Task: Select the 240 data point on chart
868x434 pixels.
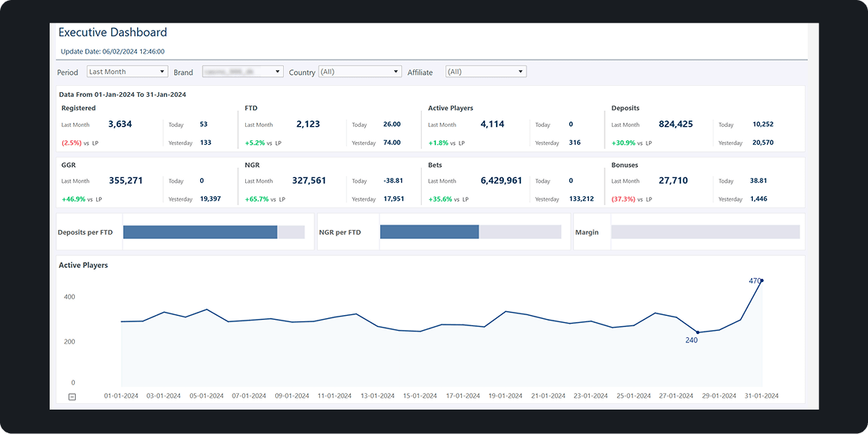Action: 697,332
